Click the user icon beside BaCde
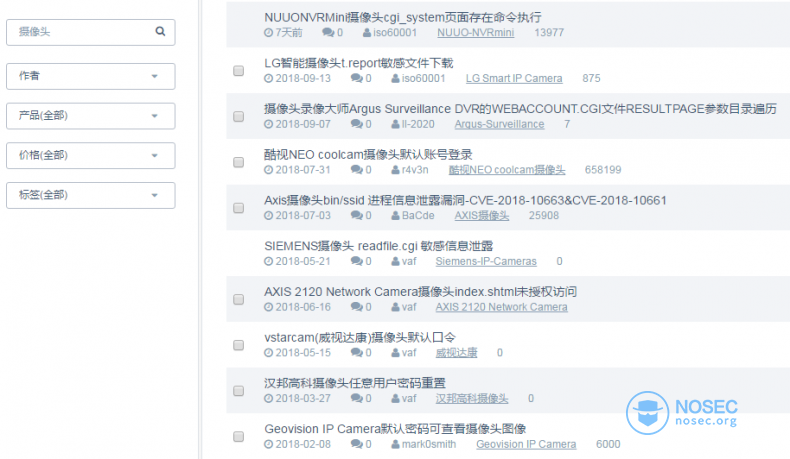The image size is (790, 459). [x=396, y=216]
